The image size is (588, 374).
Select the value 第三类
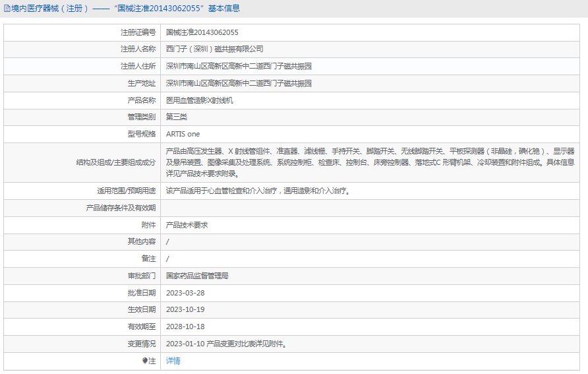[177, 117]
